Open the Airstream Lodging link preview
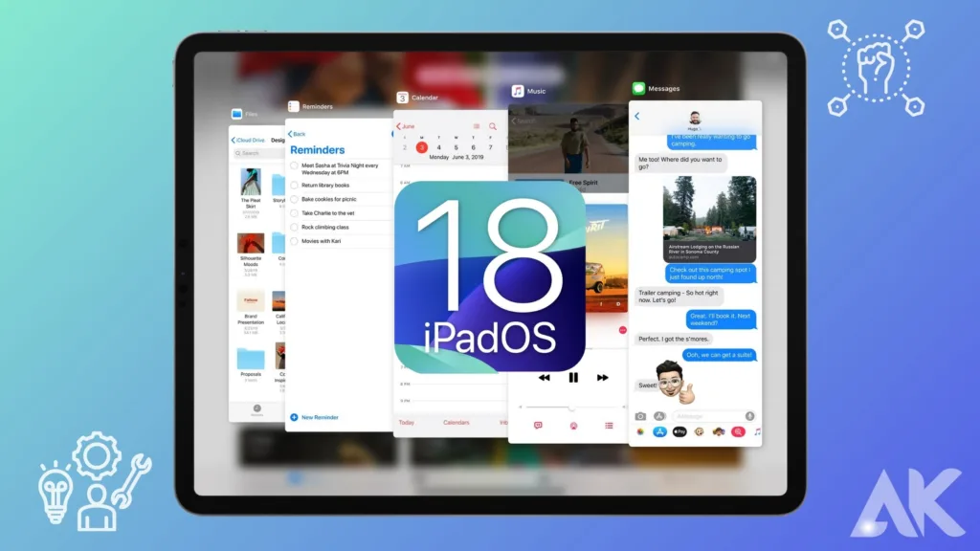 [709, 219]
